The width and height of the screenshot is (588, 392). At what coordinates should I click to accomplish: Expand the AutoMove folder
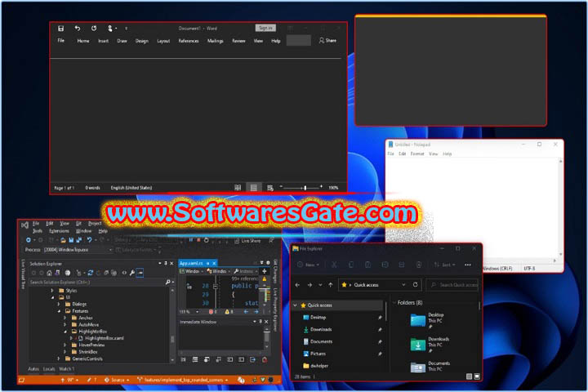(x=65, y=324)
